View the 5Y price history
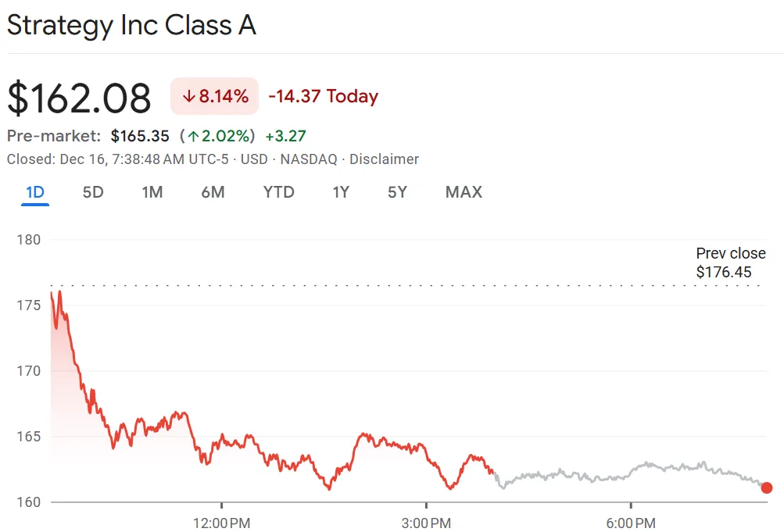This screenshot has height=532, width=784. pyautogui.click(x=397, y=192)
